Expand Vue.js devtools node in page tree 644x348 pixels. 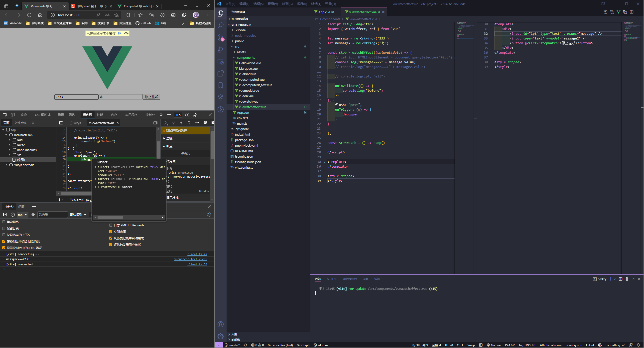pyautogui.click(x=6, y=165)
